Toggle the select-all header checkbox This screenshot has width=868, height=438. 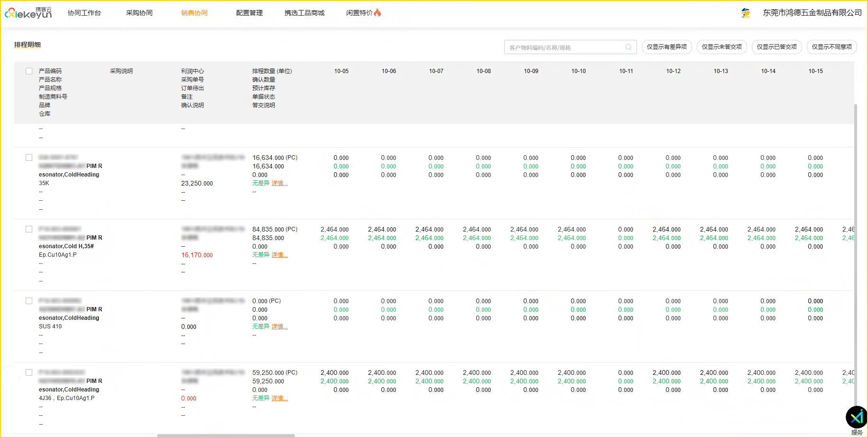click(29, 71)
